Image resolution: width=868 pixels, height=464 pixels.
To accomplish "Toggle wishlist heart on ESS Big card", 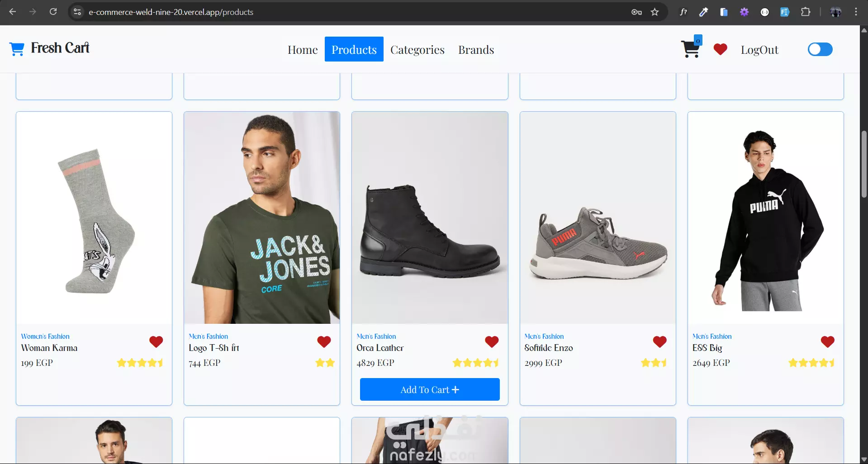I will [x=828, y=342].
